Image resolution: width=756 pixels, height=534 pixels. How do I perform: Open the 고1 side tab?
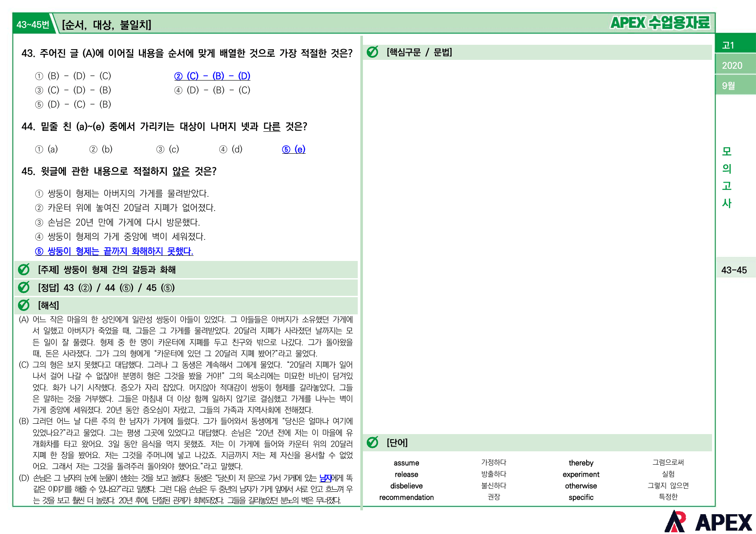coord(735,45)
